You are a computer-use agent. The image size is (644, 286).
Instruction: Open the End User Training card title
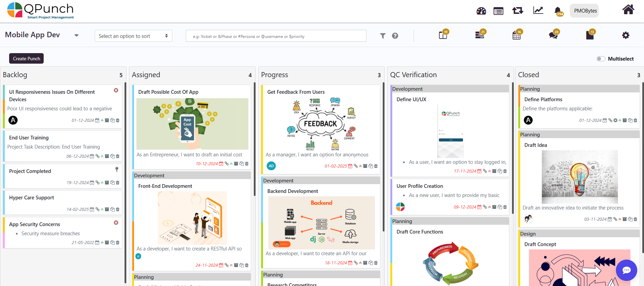click(29, 138)
